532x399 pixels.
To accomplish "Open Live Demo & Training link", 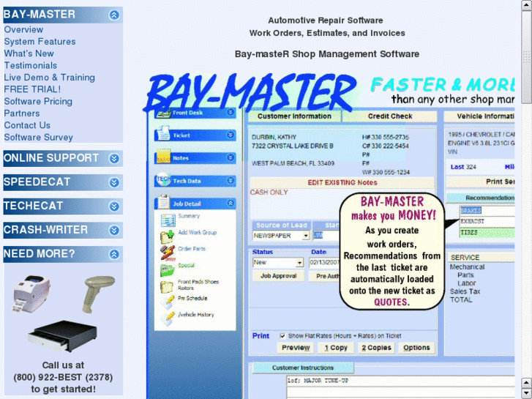I will (50, 78).
